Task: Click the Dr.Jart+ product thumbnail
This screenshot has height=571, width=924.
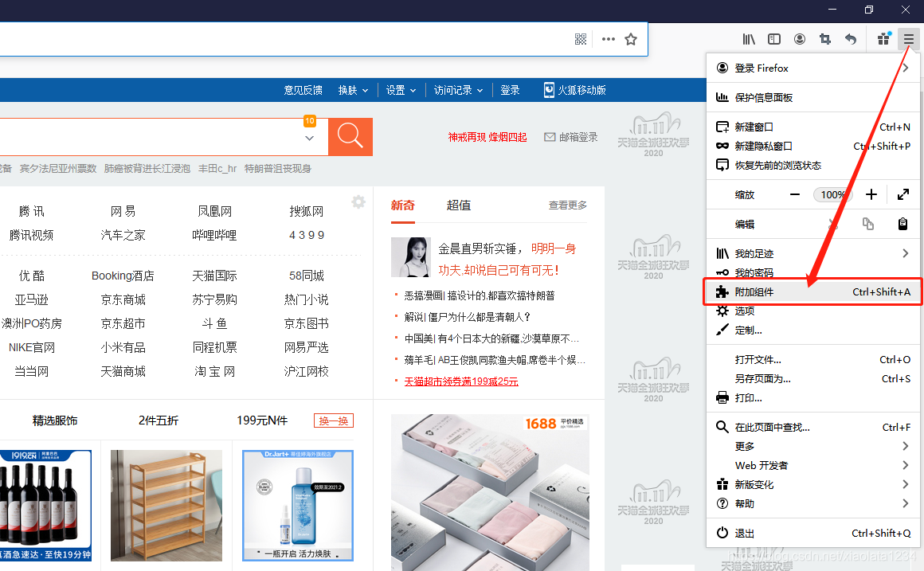Action: pyautogui.click(x=298, y=506)
